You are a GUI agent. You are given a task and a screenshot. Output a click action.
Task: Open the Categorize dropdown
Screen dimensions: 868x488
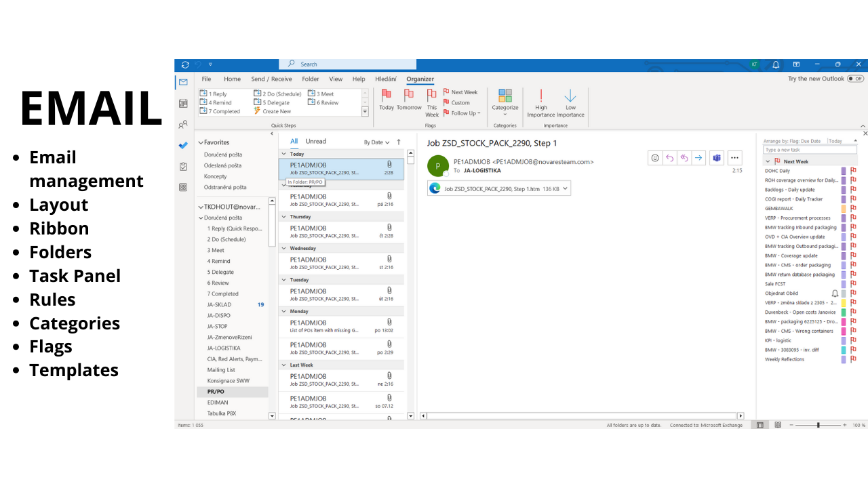(505, 103)
